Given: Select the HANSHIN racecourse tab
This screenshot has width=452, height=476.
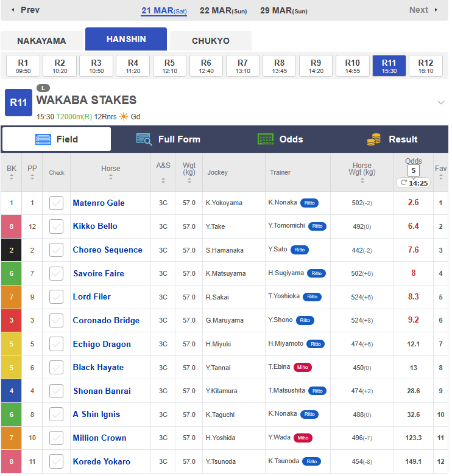Looking at the screenshot, I should [x=126, y=39].
